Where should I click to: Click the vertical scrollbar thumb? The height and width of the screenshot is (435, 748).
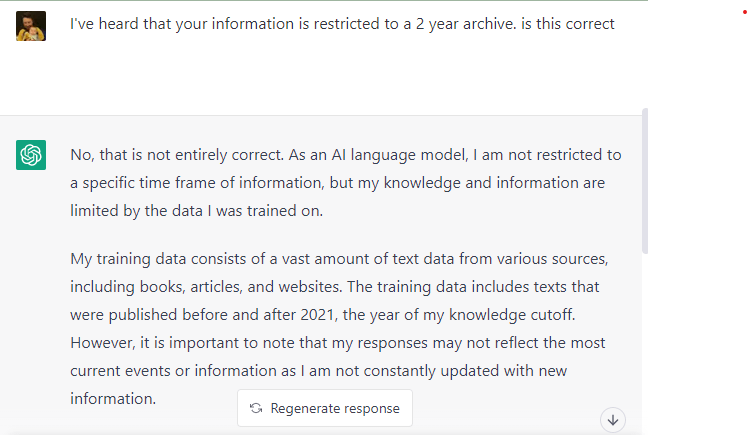pos(645,181)
